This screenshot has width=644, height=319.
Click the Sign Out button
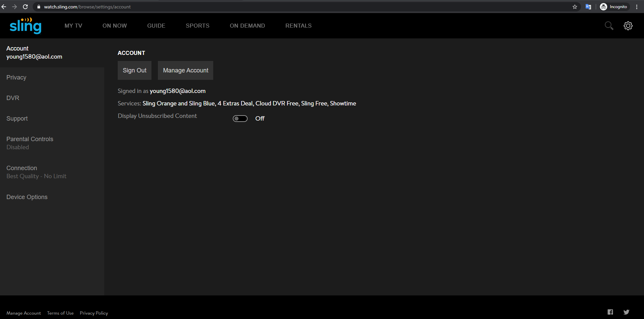[135, 70]
